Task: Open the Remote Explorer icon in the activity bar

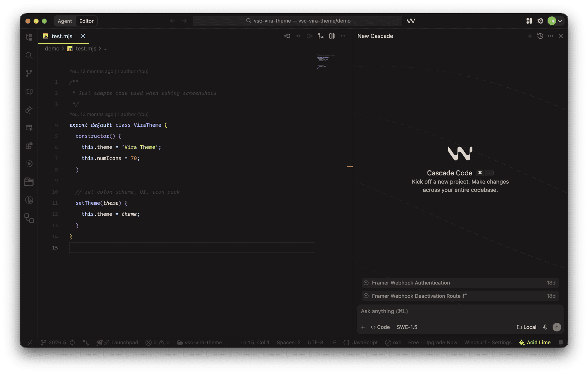Action: coord(29,128)
